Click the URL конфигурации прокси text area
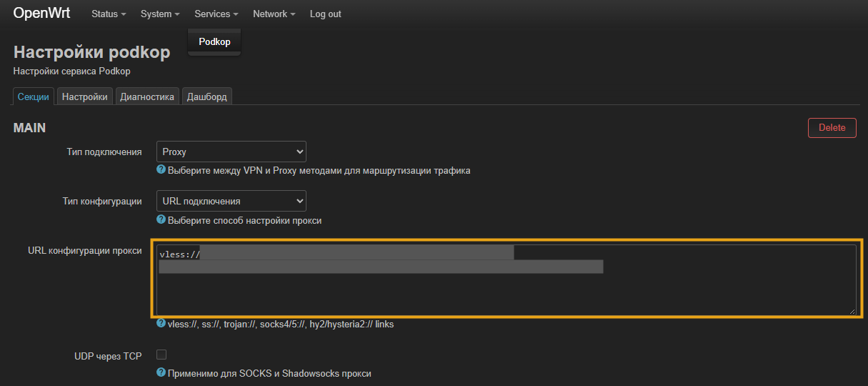 click(x=506, y=279)
